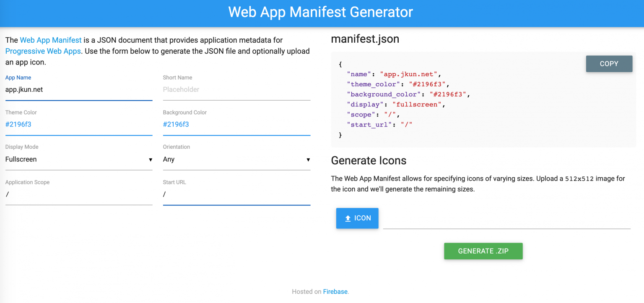Click the manifest.json heading

tap(365, 39)
